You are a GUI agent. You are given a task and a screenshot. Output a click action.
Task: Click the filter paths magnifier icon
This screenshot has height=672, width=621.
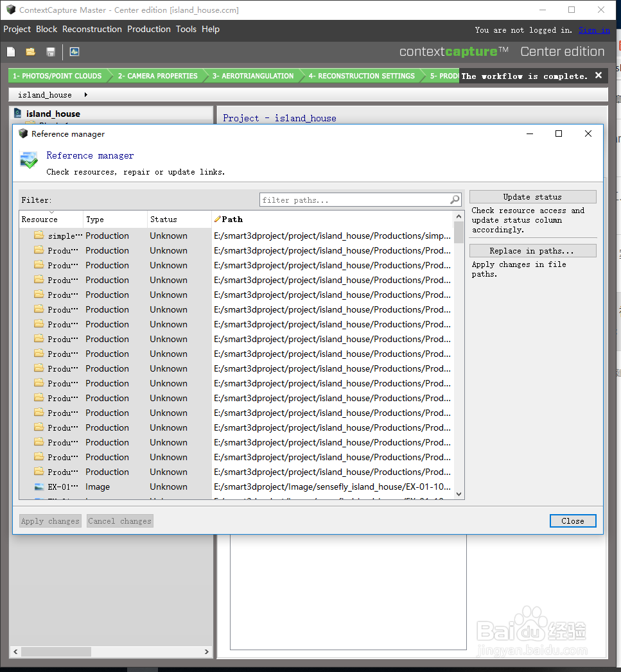(x=455, y=199)
